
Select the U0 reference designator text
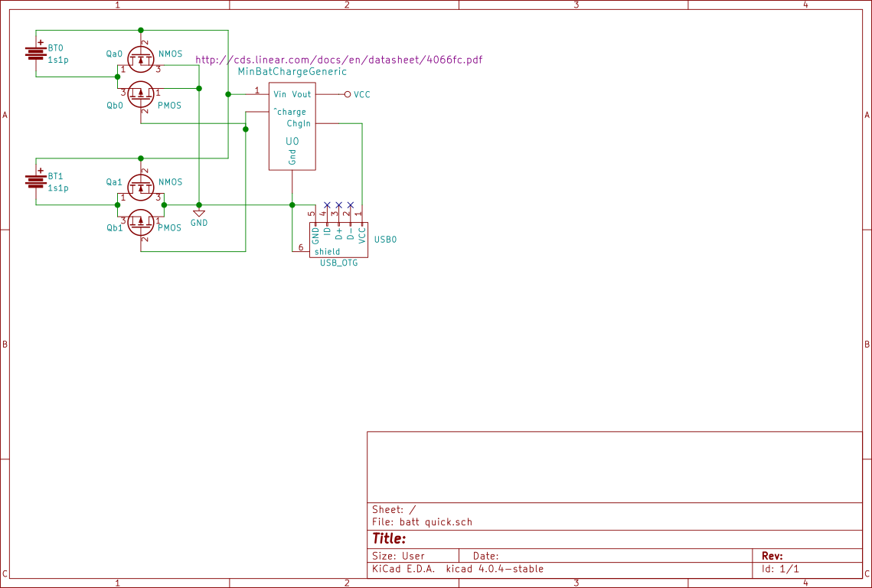292,142
